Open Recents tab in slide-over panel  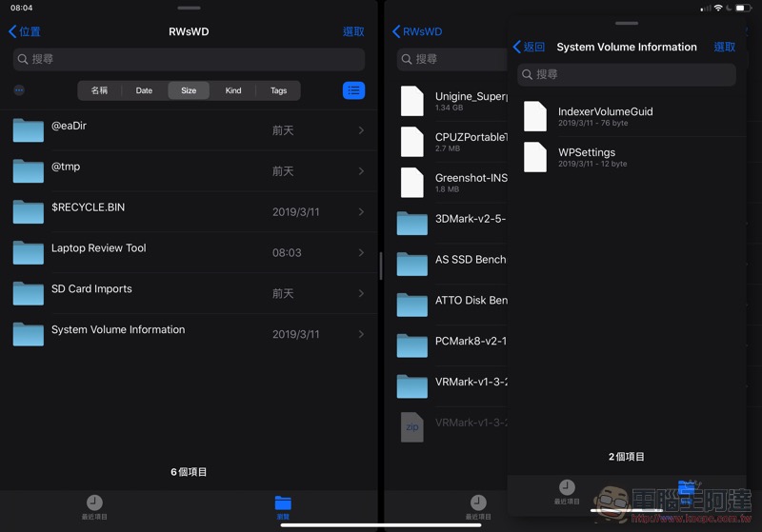point(567,492)
